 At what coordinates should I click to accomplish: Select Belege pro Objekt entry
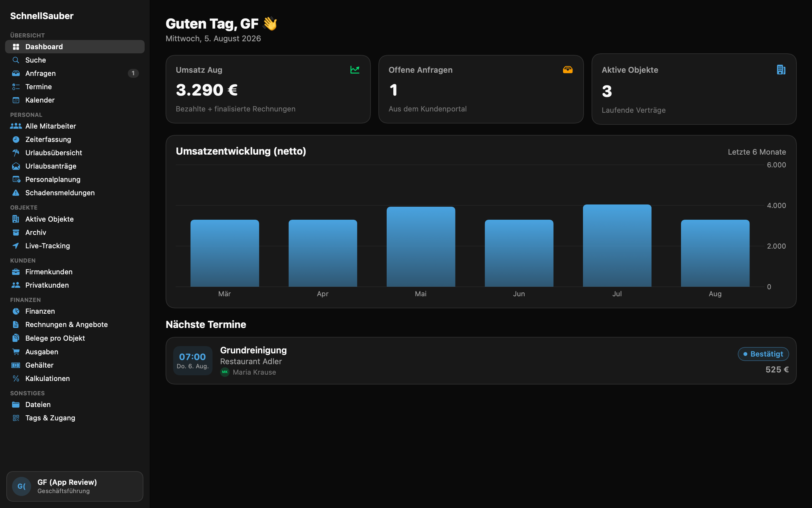coord(75,338)
